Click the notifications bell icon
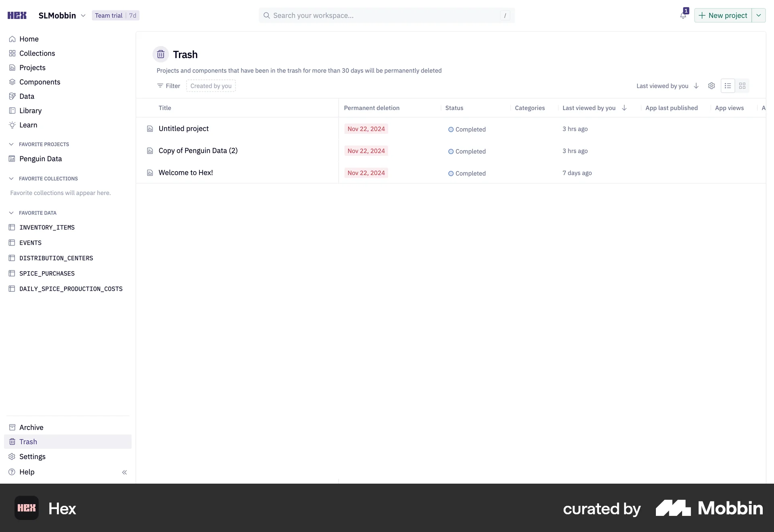The image size is (774, 532). click(x=683, y=15)
